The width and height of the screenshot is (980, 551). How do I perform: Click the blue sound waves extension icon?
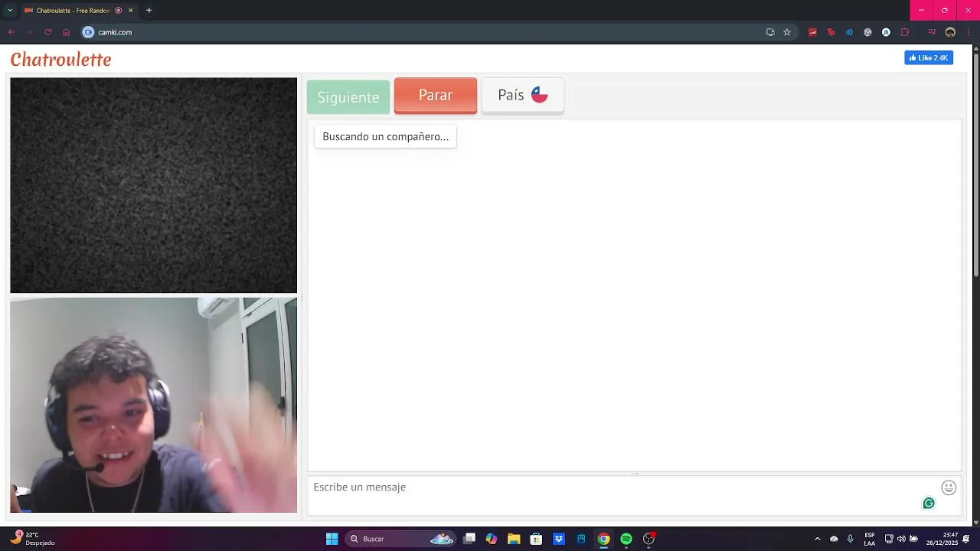[x=849, y=32]
